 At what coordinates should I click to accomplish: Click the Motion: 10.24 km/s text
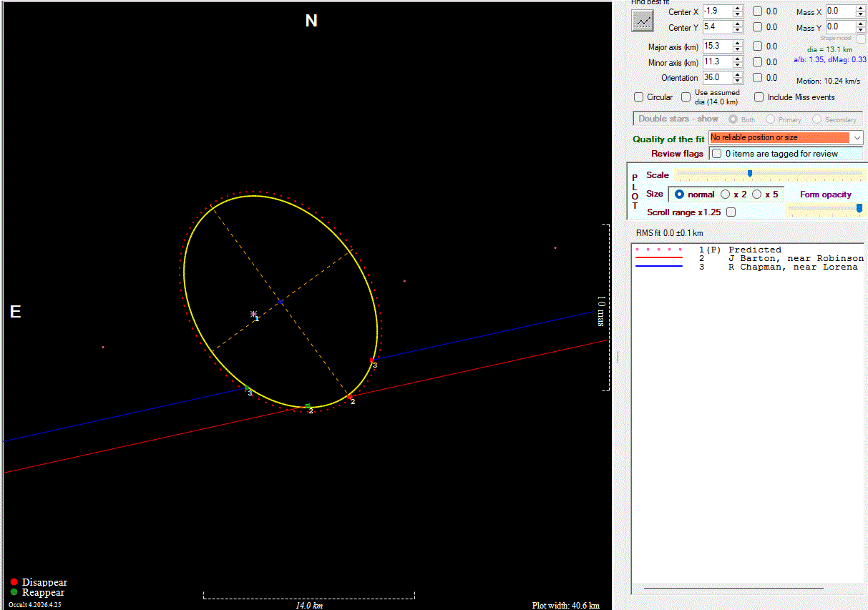(828, 82)
